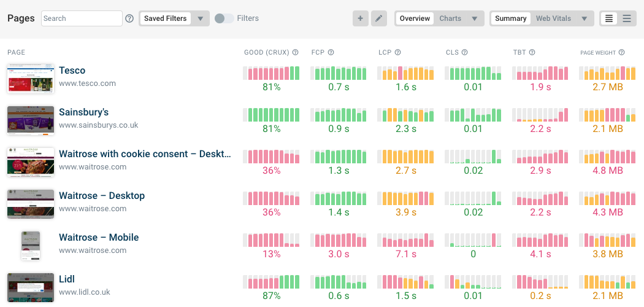Click Lidl's LCP bar chart

(405, 282)
